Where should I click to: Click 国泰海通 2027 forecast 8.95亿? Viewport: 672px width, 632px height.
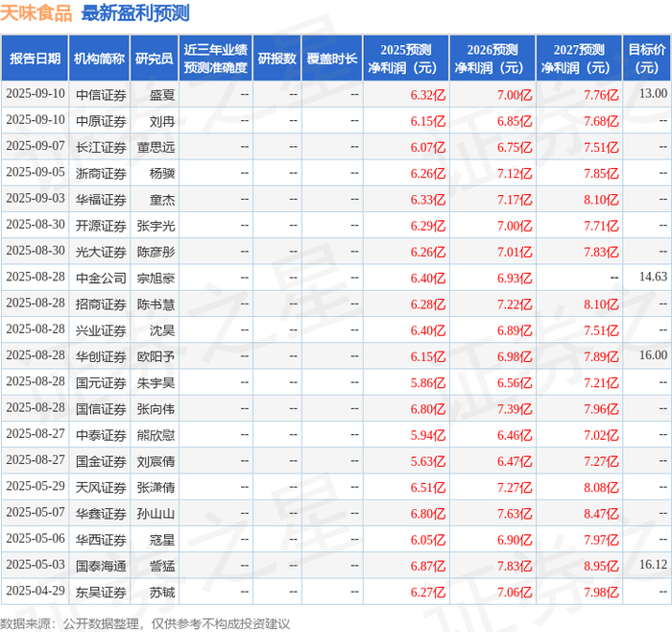[601, 566]
